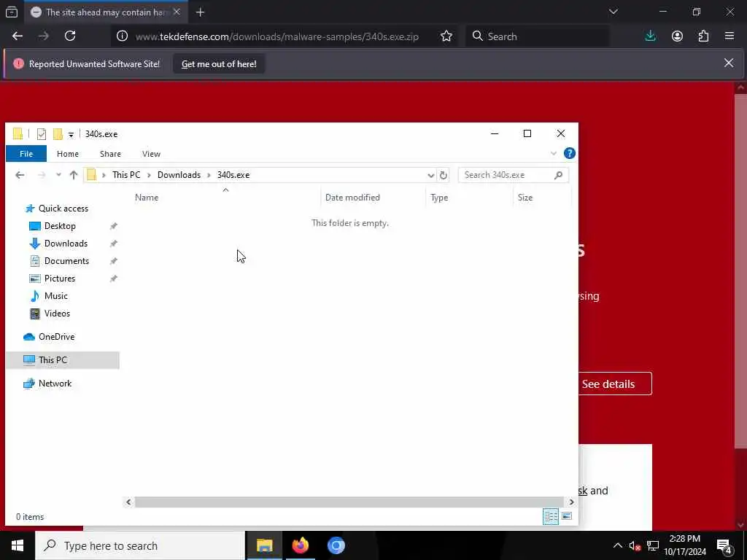
Task: Select Videos in navigation pane
Action: 57,314
